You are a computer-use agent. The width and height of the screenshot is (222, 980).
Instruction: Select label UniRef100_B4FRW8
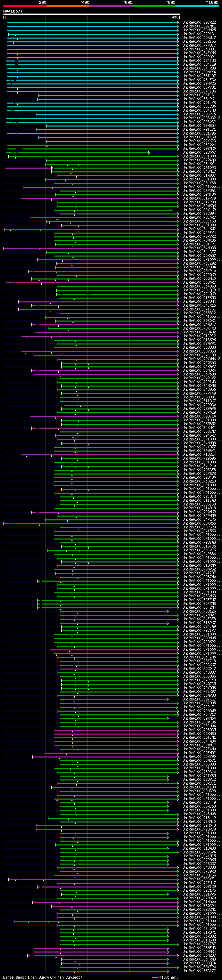tap(199, 68)
